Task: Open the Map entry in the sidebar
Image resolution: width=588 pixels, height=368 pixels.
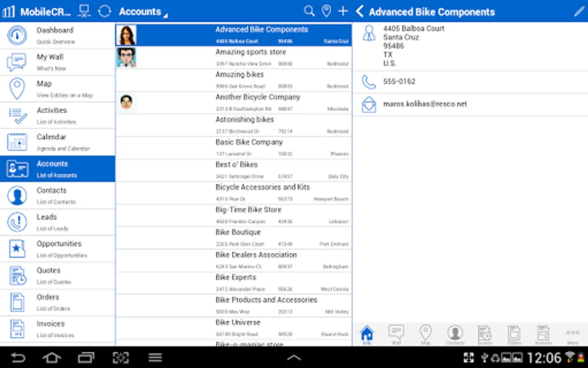Action: click(x=58, y=89)
